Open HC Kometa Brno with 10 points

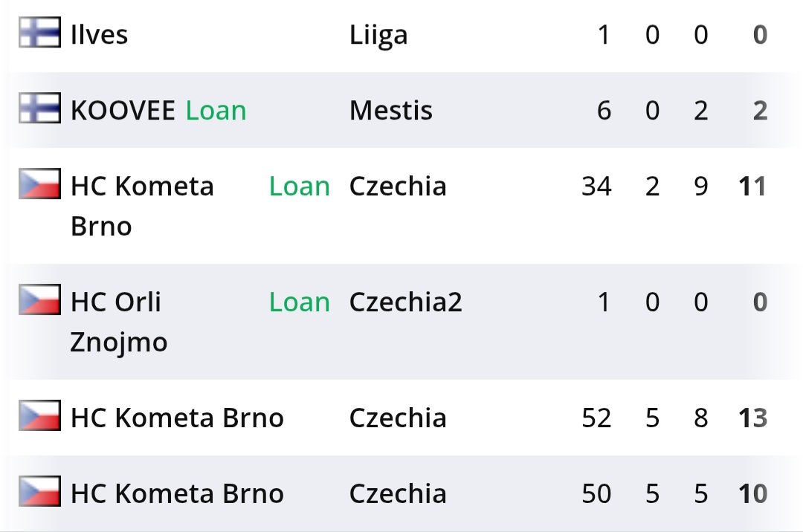[x=177, y=494]
